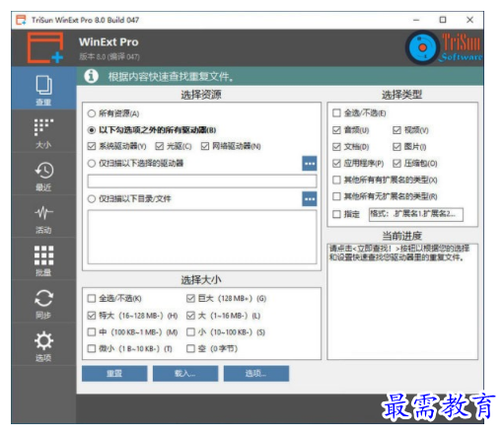The height and width of the screenshot is (437, 504).
Task: Uncheck 特大 (16~128 MB-) (H) size option
Action: coord(132,316)
